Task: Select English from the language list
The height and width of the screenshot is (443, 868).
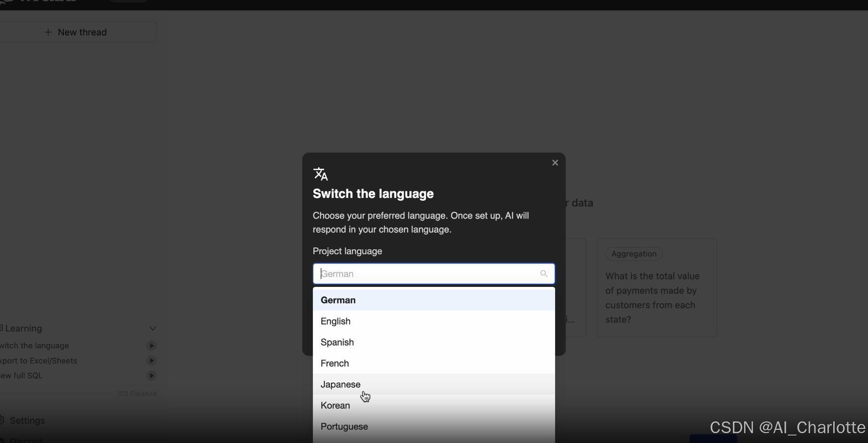Action: point(434,321)
